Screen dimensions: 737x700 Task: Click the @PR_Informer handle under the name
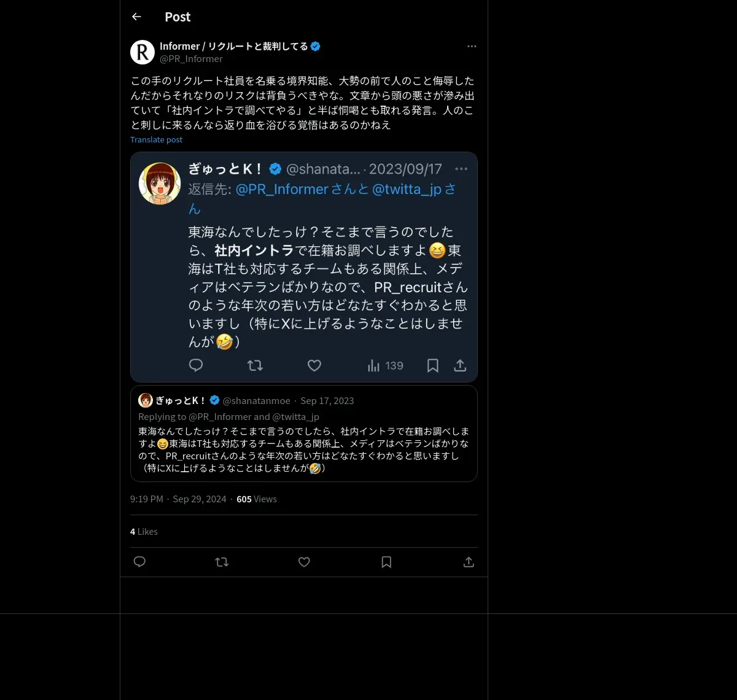coord(191,59)
